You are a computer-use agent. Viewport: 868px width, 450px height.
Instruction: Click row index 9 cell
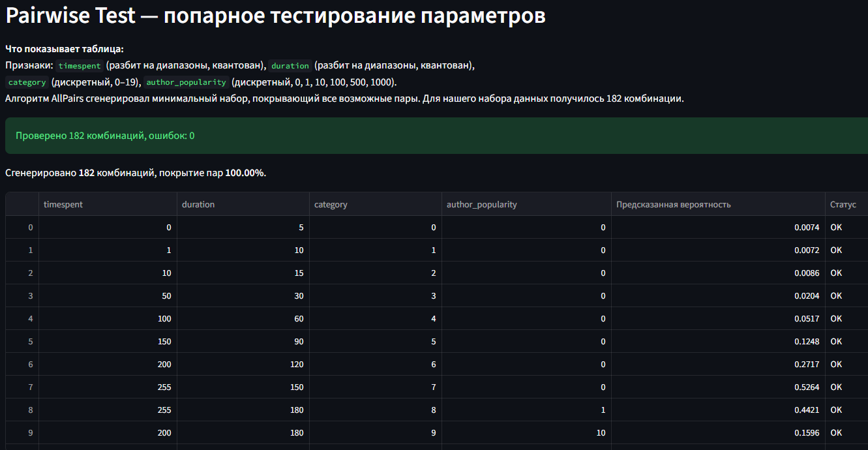point(22,432)
